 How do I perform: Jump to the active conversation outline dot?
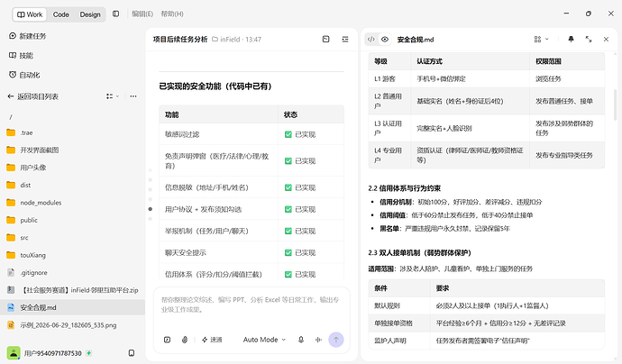tap(151, 209)
